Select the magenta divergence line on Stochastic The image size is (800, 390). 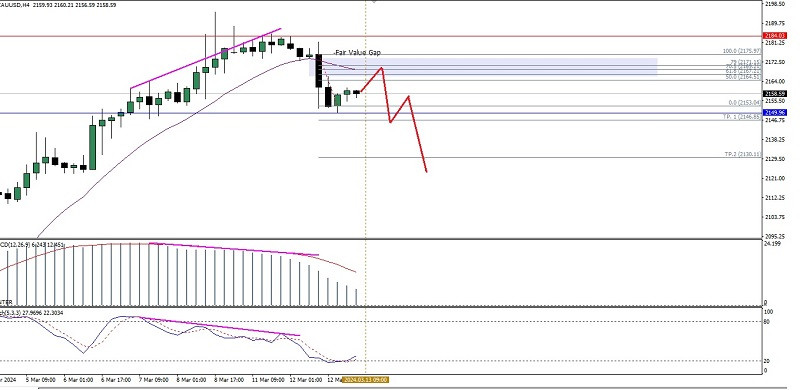[x=219, y=326]
